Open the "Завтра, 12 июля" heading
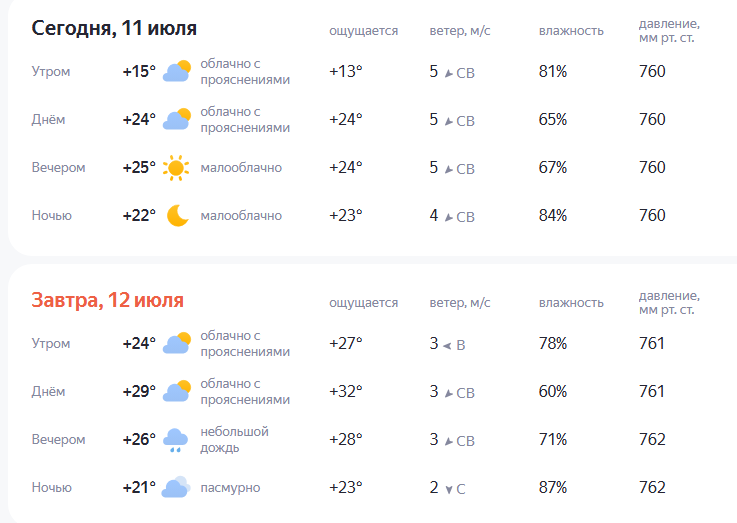The width and height of the screenshot is (737, 523). pyautogui.click(x=107, y=300)
